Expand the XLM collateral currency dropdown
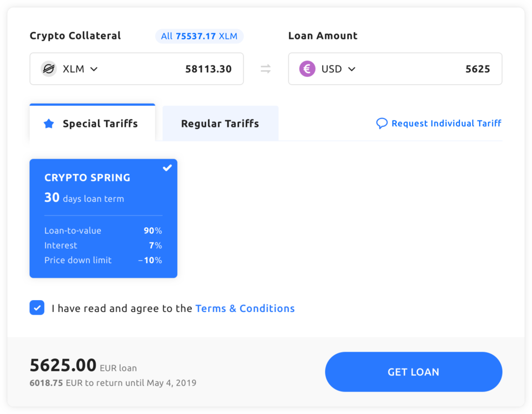532x414 pixels. pos(94,69)
